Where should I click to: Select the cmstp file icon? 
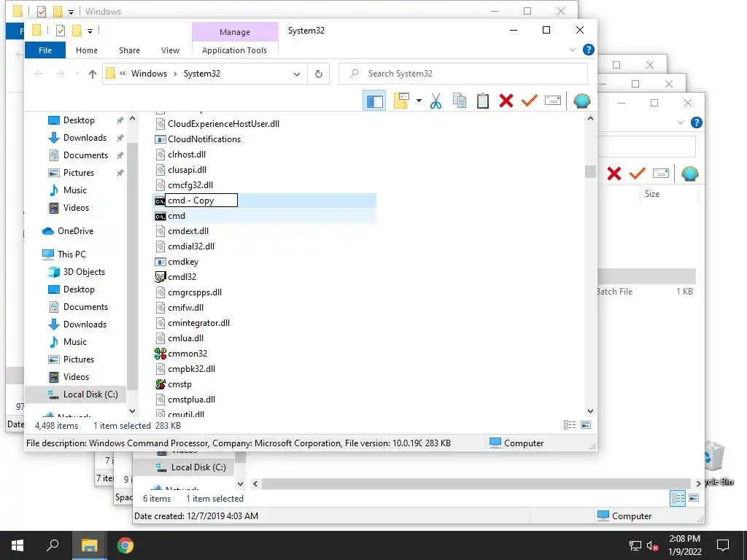(x=160, y=384)
